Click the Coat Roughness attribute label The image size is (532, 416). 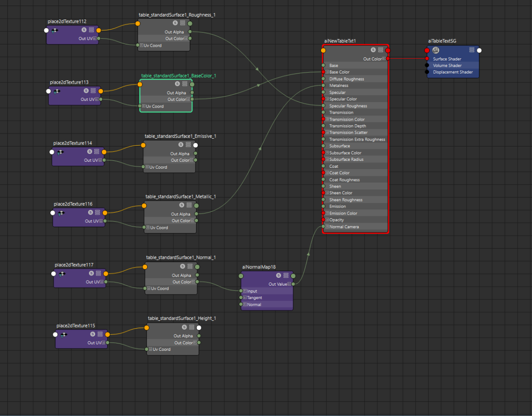(345, 180)
